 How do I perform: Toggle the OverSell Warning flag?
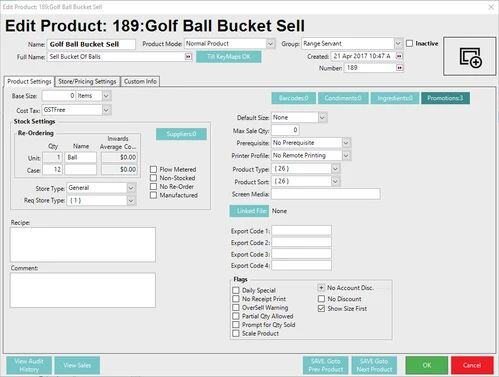(236, 307)
